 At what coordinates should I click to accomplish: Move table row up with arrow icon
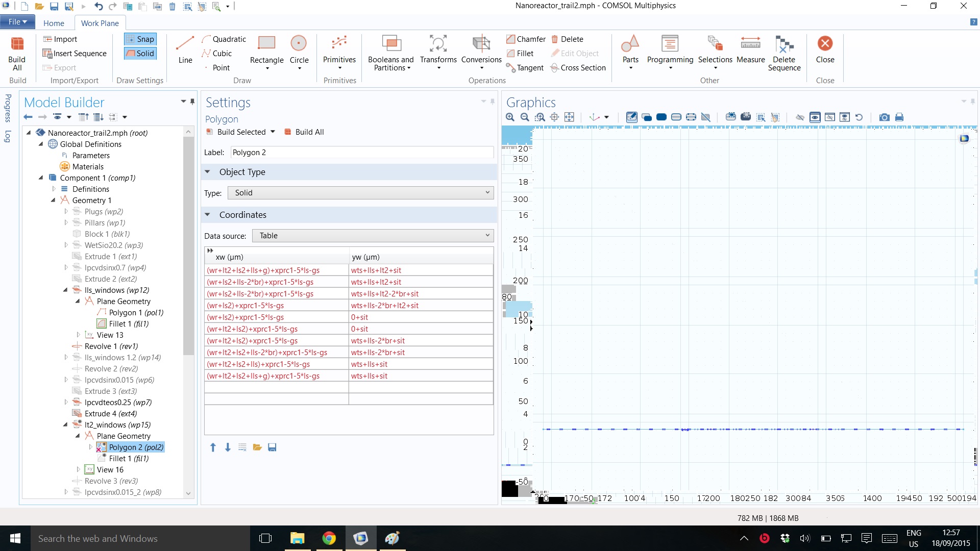coord(213,447)
